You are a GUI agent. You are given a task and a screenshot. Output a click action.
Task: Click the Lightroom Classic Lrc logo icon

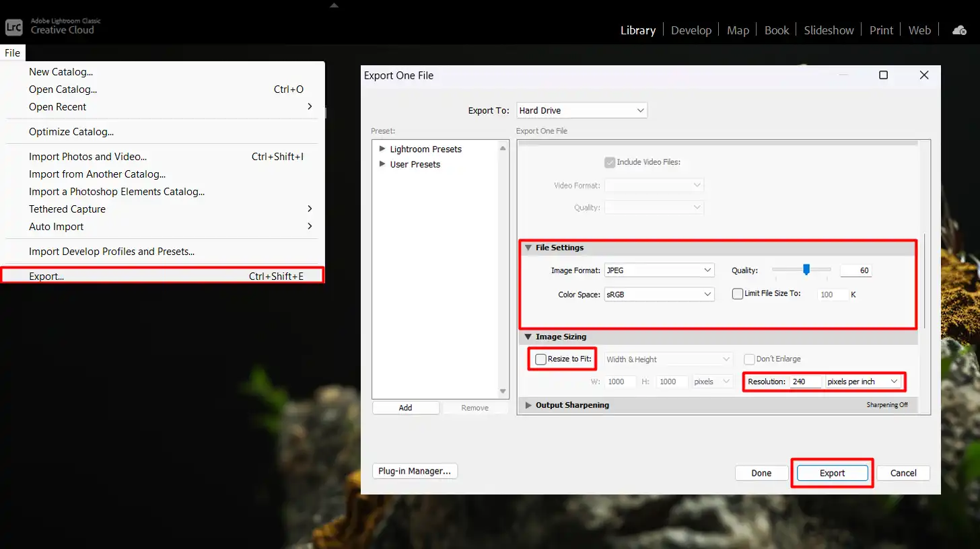point(14,27)
